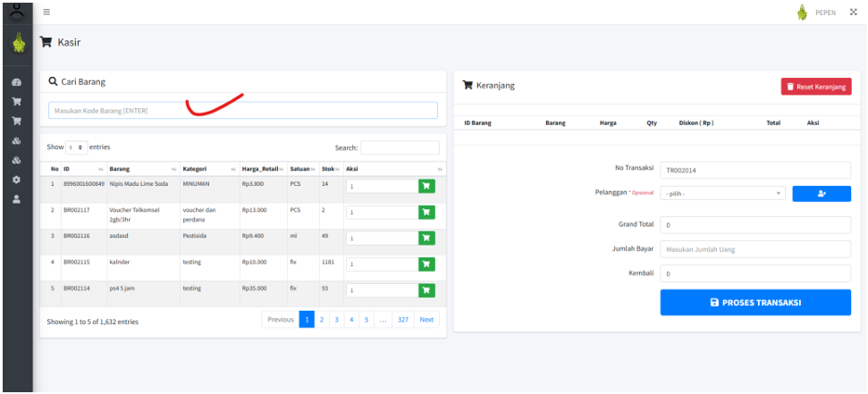Sort table by Satuan column
Image resolution: width=868 pixels, height=394 pixels.
303,169
